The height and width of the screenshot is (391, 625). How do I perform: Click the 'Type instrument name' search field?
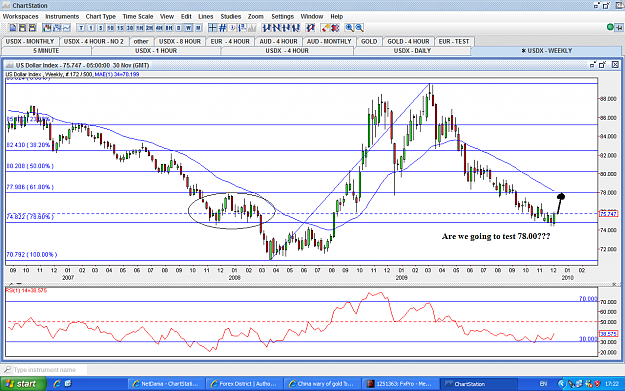tap(45, 370)
